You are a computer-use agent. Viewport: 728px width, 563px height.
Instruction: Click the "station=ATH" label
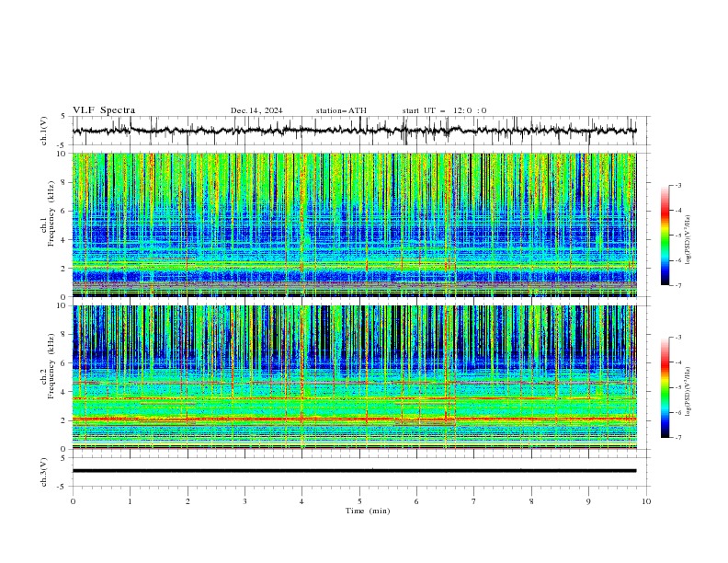click(341, 110)
